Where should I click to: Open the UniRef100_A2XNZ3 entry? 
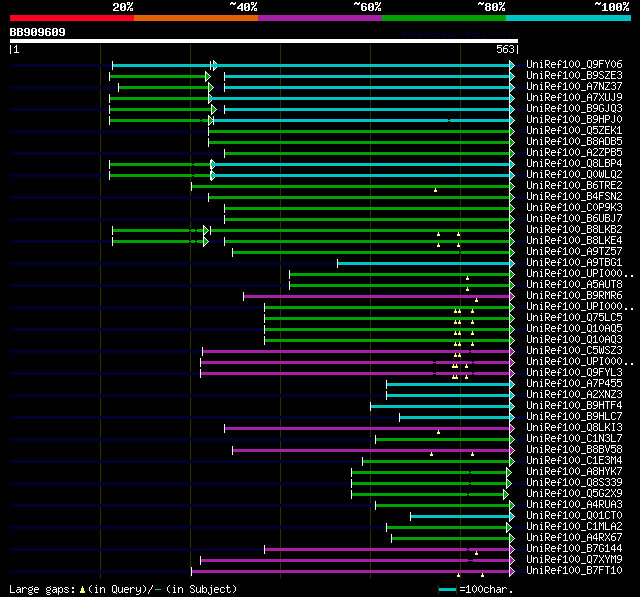574,395
